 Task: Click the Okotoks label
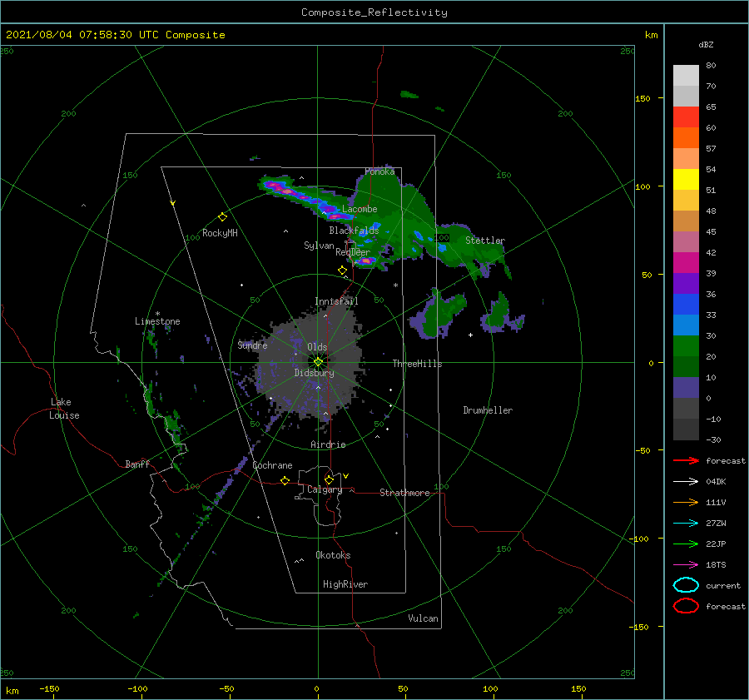click(x=333, y=555)
